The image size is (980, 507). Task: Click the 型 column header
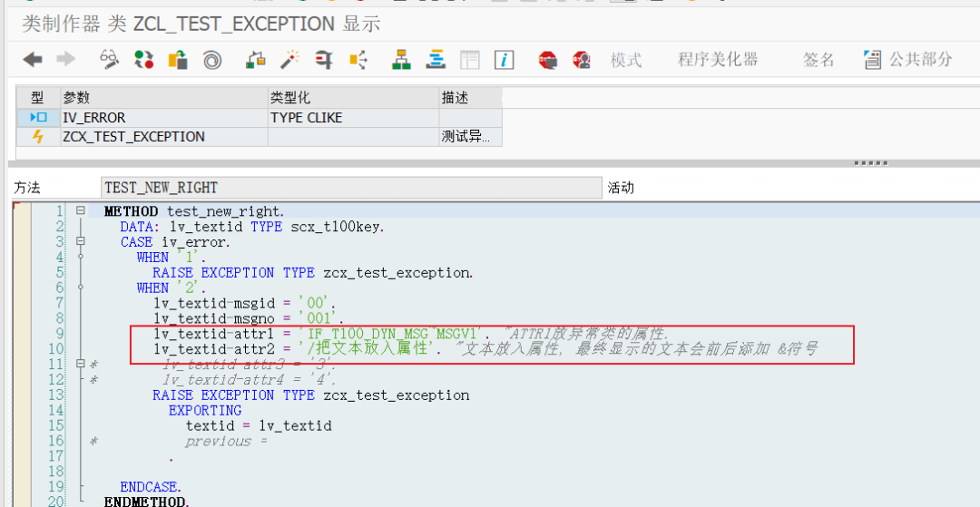click(x=38, y=98)
